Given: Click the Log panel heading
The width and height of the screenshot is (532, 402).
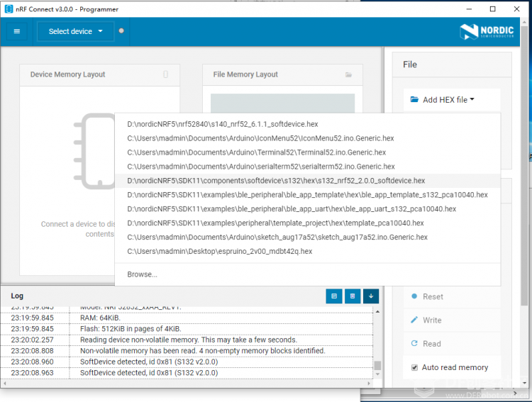Looking at the screenshot, I should [17, 296].
